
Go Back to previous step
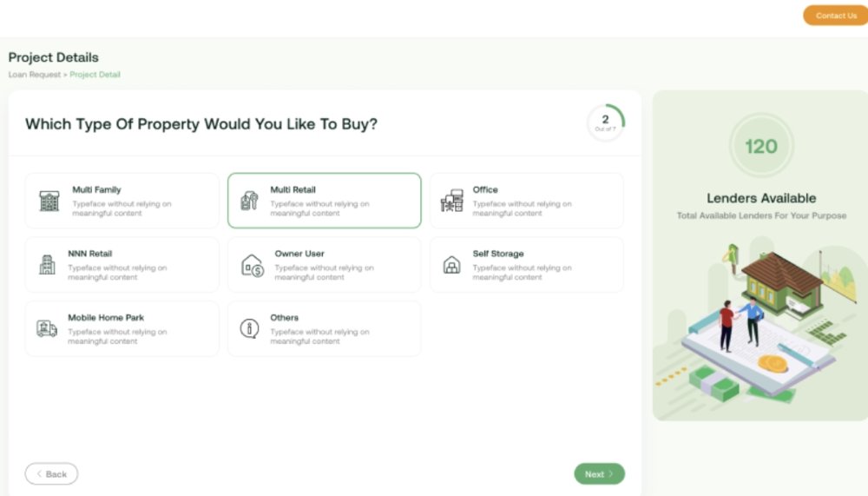[x=51, y=473]
